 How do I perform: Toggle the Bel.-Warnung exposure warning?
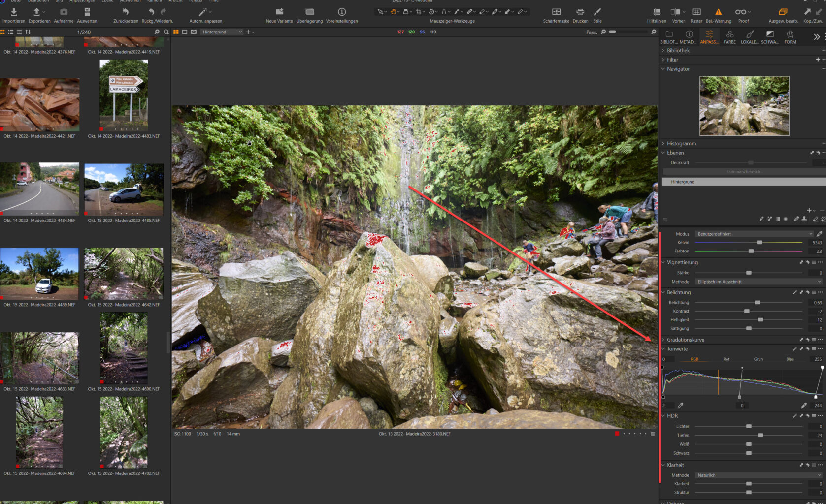click(x=718, y=12)
